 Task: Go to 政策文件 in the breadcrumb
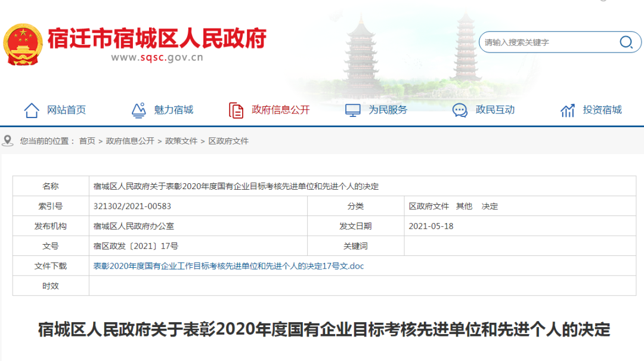pyautogui.click(x=181, y=141)
